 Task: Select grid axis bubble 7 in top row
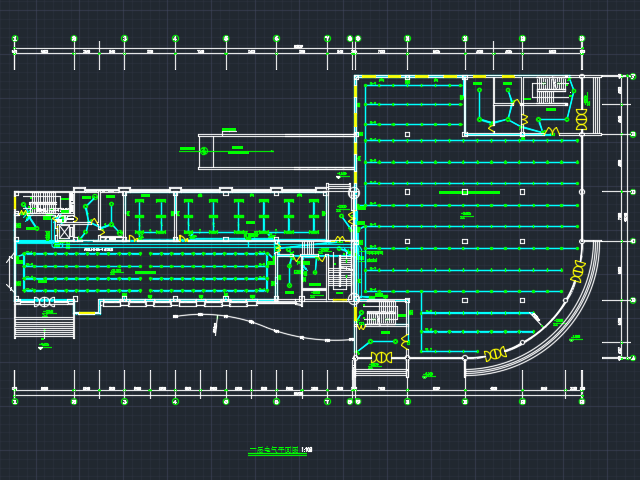tap(327, 39)
